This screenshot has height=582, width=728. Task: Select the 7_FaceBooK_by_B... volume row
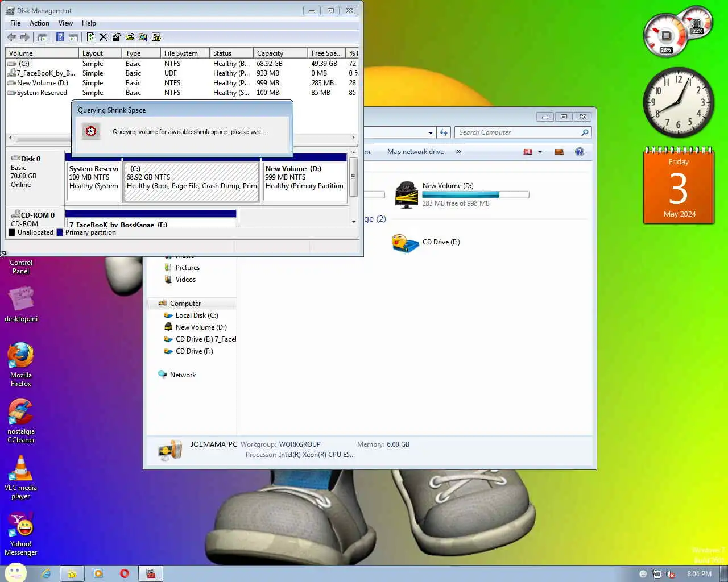click(x=182, y=73)
